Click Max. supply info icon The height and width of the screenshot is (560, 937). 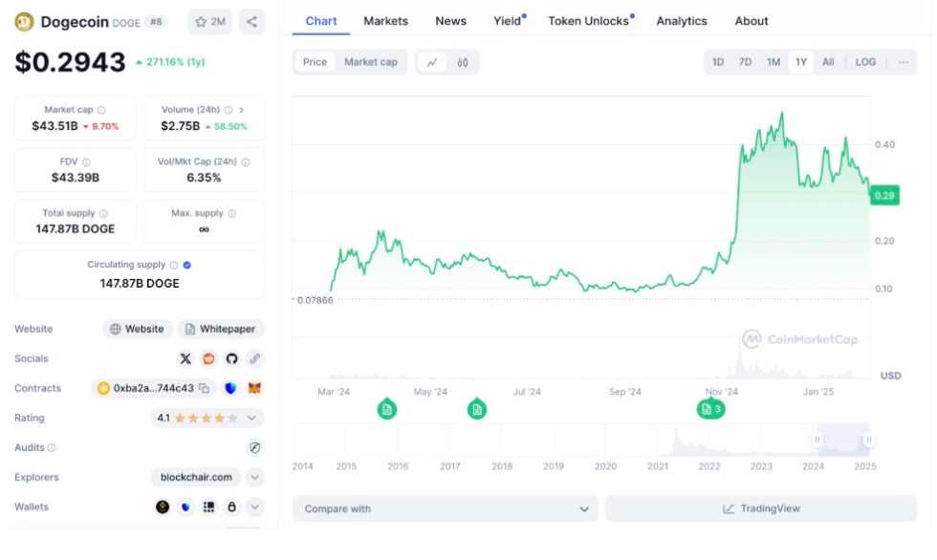coord(231,213)
